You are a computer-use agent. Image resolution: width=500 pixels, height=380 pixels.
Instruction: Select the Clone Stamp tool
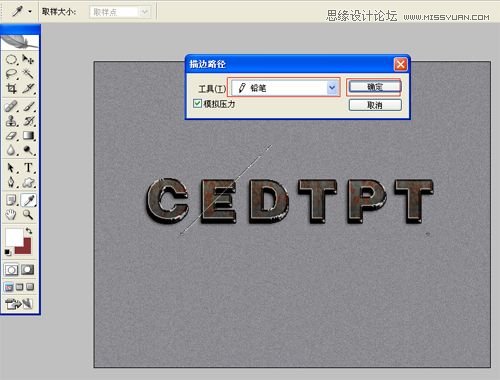(11, 121)
